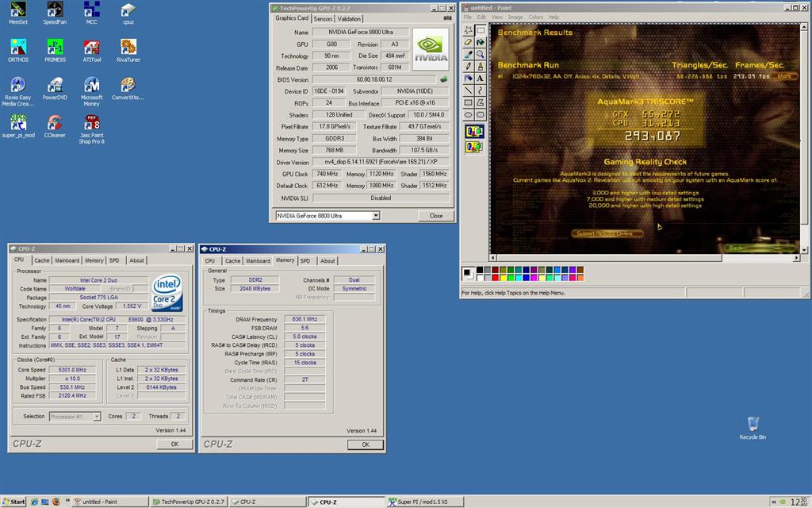Select the Magnifier tool in Paint
The image size is (812, 508).
(481, 54)
